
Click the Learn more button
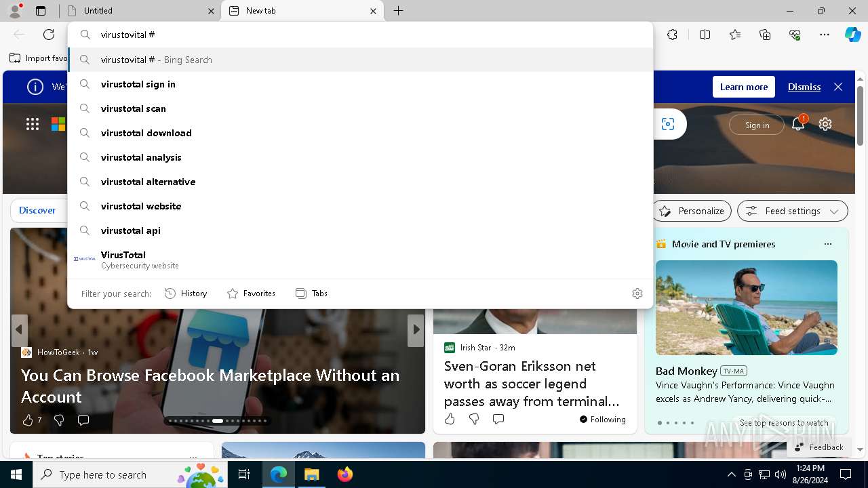click(x=744, y=87)
